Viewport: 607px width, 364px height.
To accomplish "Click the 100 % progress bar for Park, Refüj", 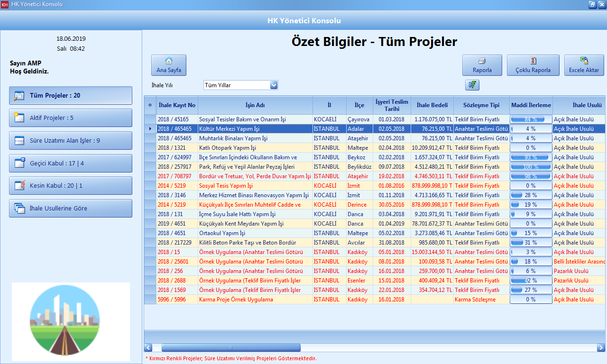I will coord(531,167).
